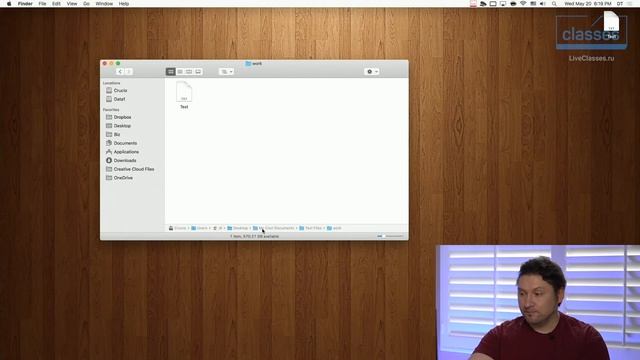Image resolution: width=640 pixels, height=360 pixels.
Task: Click the date and time in menu bar
Action: [x=588, y=4]
